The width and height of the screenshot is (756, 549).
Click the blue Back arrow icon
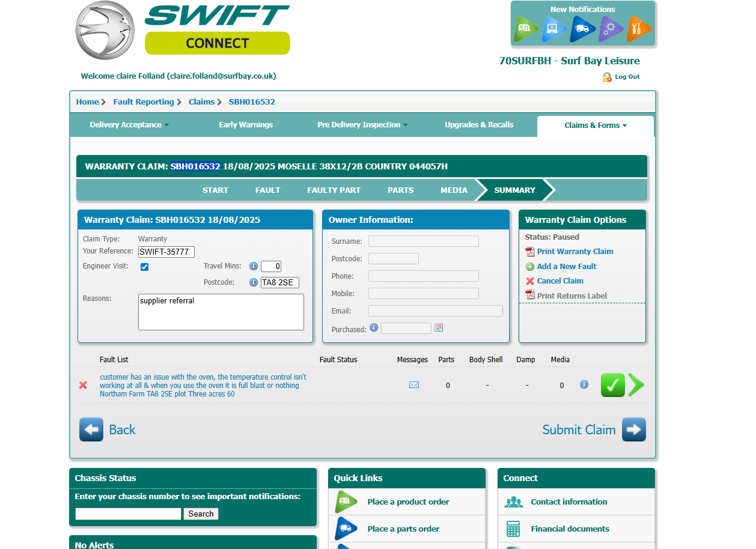(x=91, y=429)
